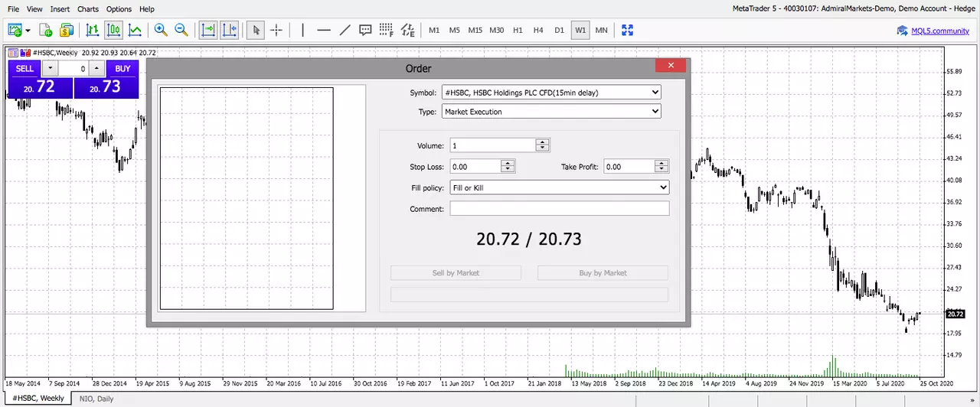980x407 pixels.
Task: Open the View menu
Action: coord(34,9)
